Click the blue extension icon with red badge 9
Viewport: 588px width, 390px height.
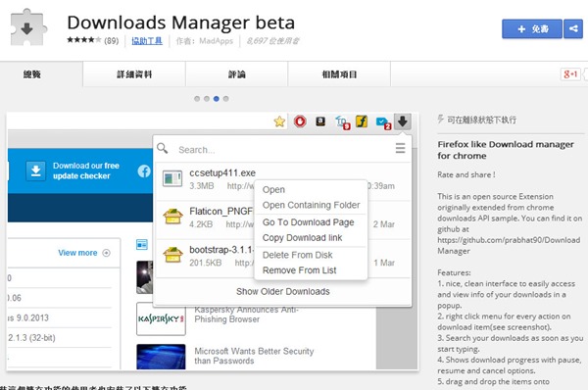click(x=342, y=122)
